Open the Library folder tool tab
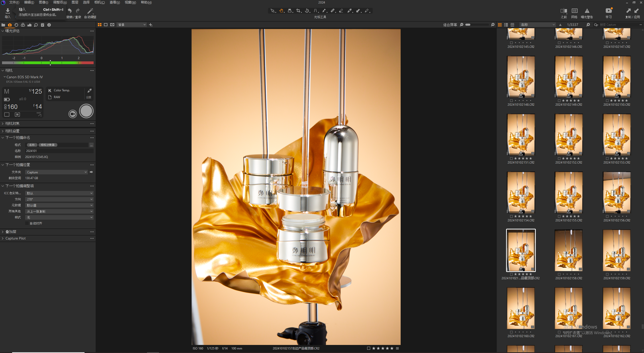The height and width of the screenshot is (353, 644). point(3,25)
